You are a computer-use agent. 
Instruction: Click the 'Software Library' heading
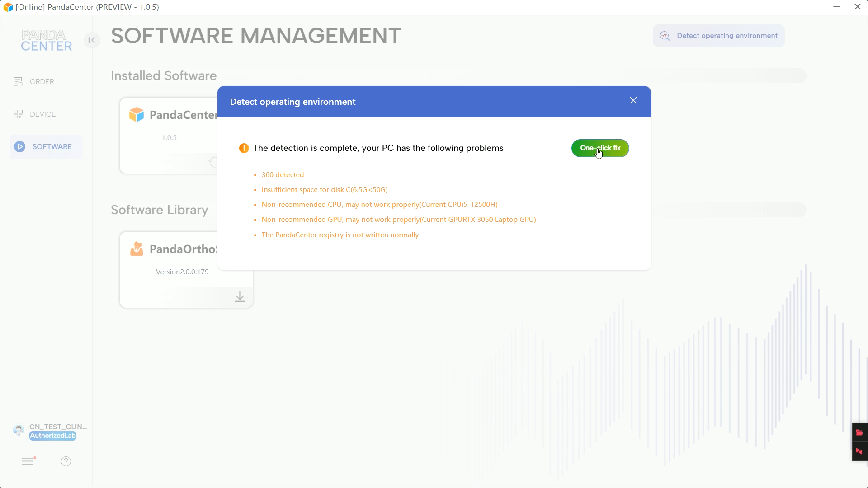[160, 210]
